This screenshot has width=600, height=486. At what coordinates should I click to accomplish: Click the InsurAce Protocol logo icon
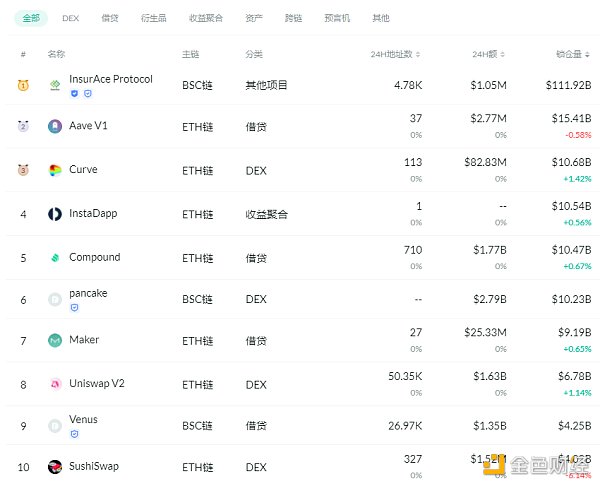55,85
